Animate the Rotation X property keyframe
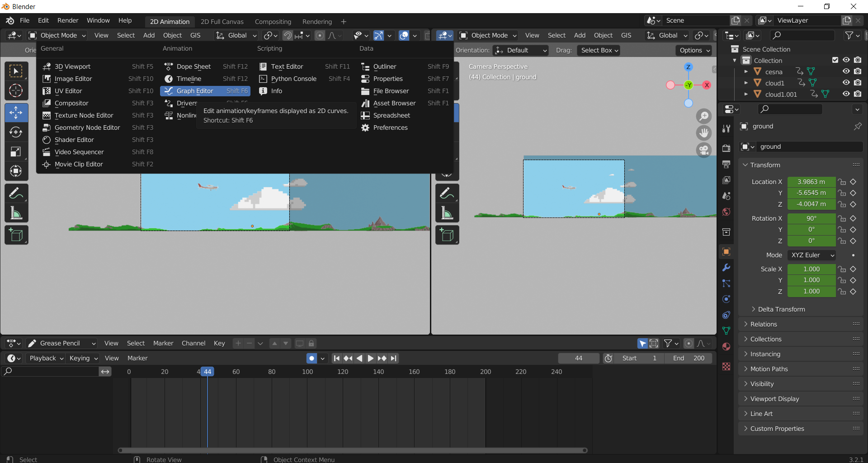 [853, 218]
